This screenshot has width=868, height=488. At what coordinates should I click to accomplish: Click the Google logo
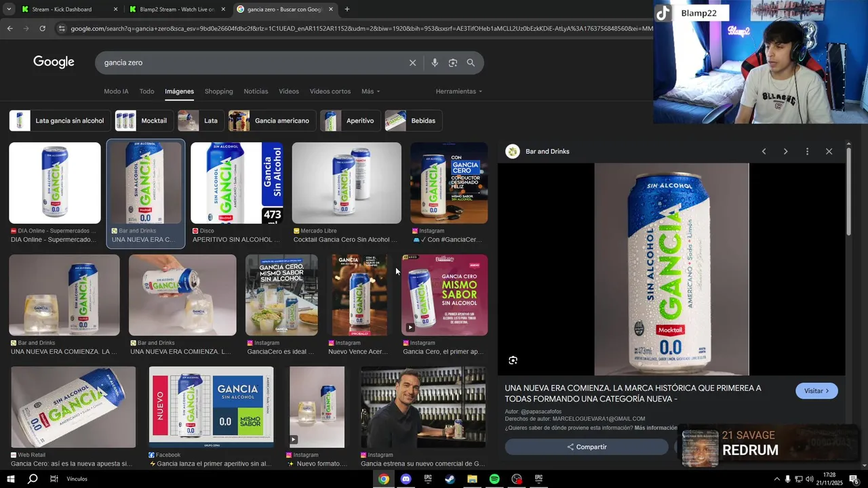click(54, 62)
